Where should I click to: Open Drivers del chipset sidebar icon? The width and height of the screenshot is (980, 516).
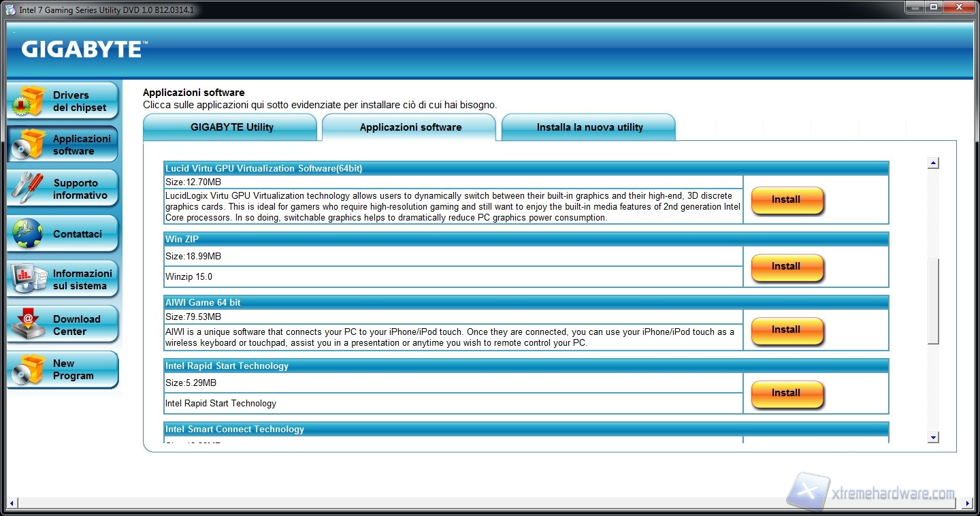tap(28, 101)
